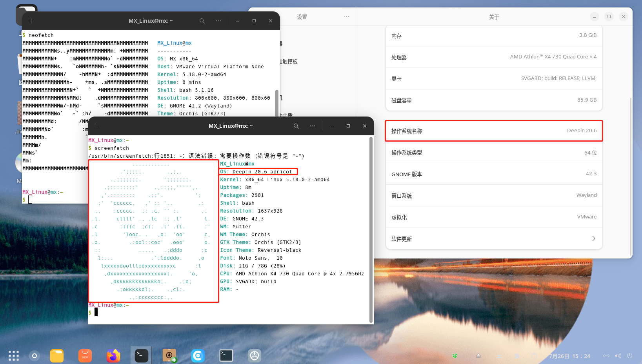Click the date and time 7月26日 15:24
The image size is (642, 364).
pos(569,356)
